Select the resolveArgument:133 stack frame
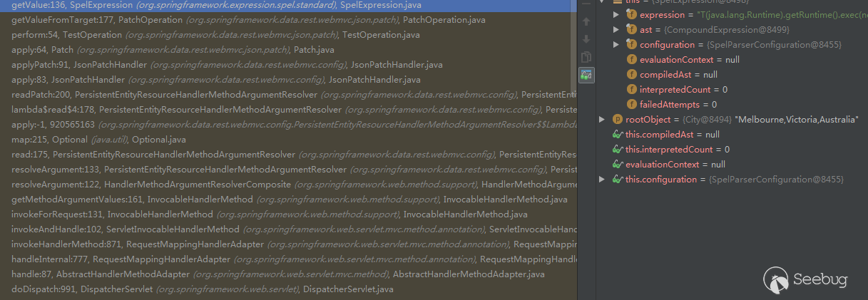868x300 pixels. [287, 170]
